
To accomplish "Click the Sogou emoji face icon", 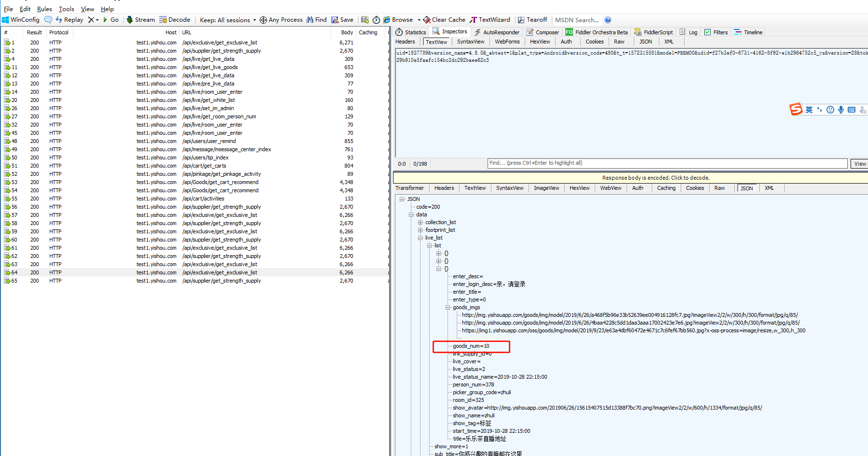I will click(830, 110).
